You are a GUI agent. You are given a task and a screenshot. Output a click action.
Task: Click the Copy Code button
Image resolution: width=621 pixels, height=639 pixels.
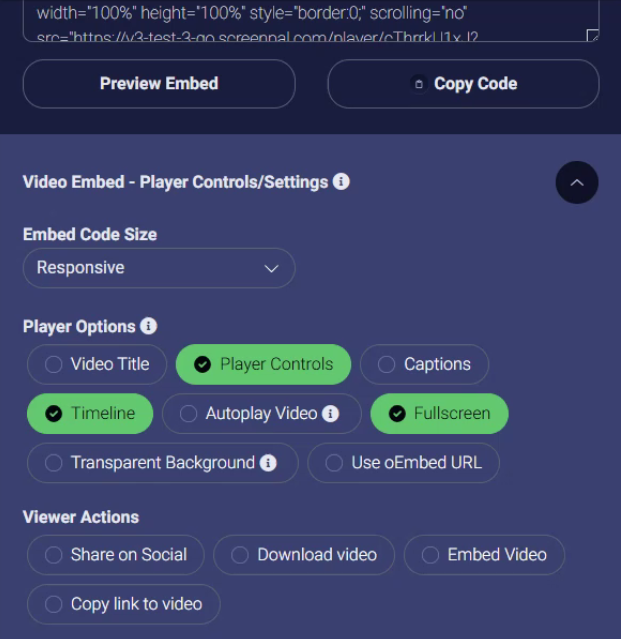point(463,84)
